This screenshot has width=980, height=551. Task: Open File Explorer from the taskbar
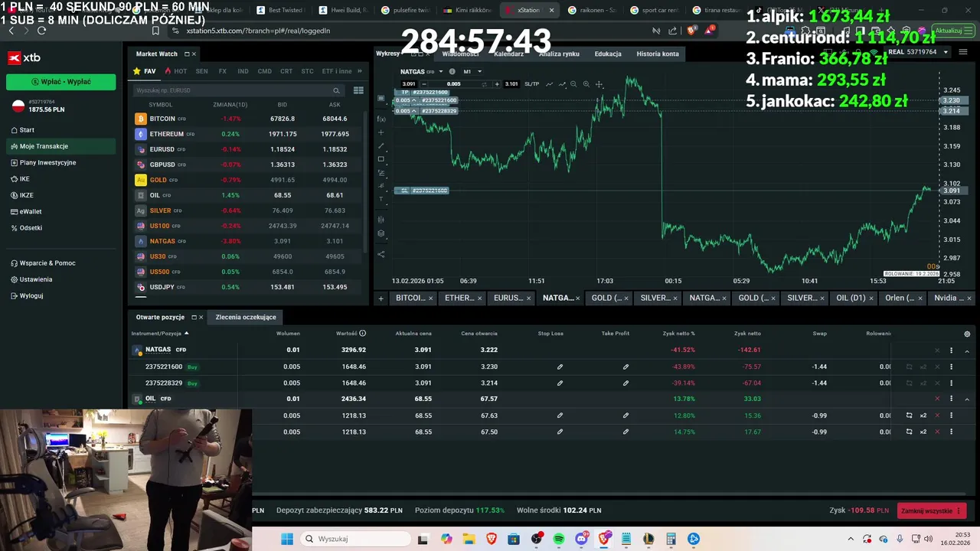click(469, 539)
